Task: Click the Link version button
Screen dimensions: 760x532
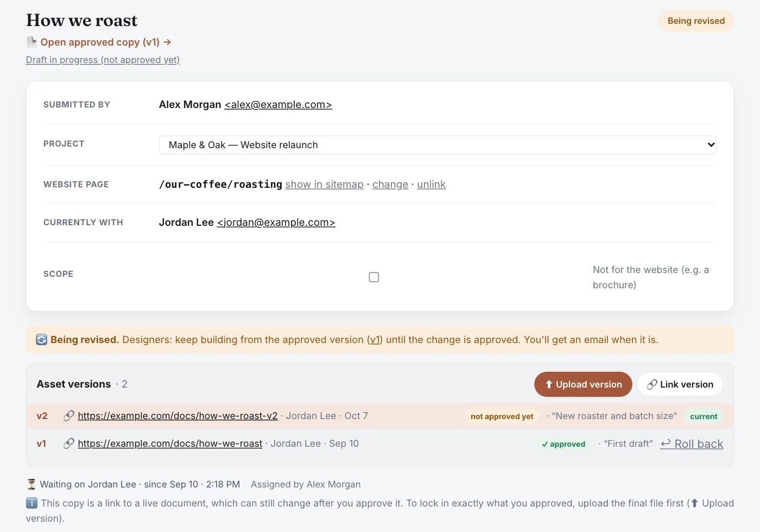Action: tap(680, 384)
